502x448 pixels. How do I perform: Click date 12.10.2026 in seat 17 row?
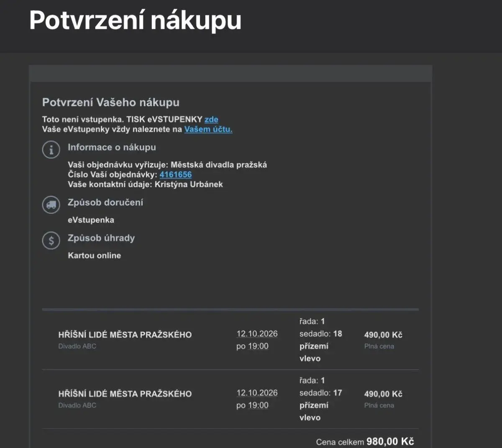coord(257,393)
